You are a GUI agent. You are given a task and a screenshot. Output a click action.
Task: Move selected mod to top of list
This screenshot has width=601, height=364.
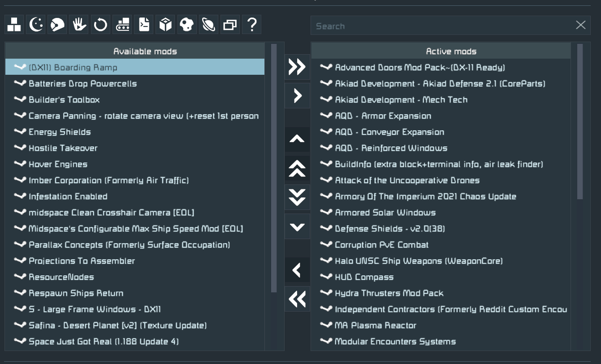(297, 168)
